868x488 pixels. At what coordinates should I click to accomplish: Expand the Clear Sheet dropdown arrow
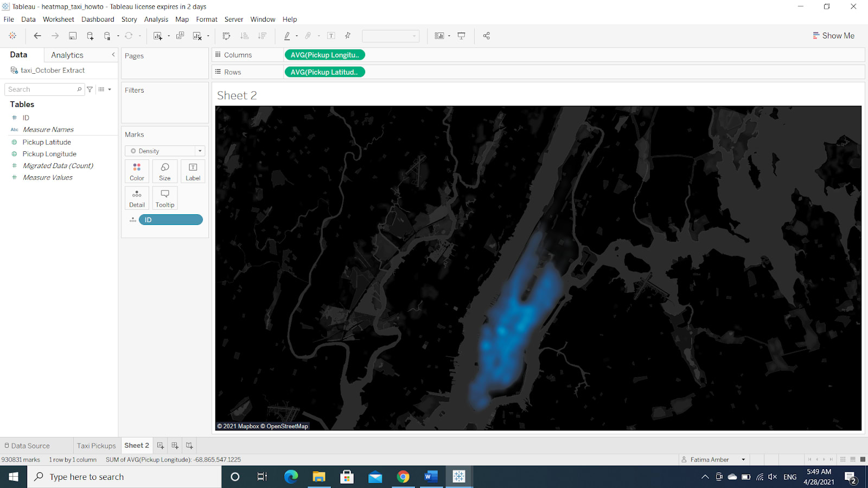coord(208,36)
